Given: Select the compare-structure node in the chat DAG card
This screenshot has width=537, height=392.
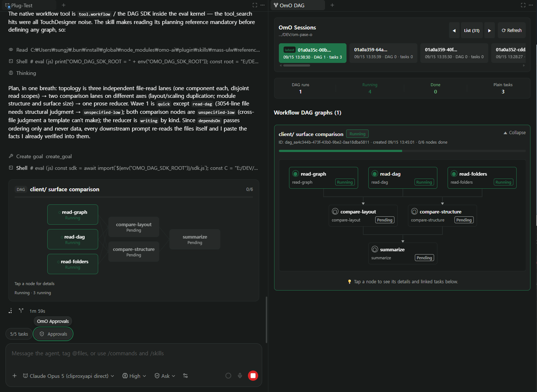Looking at the screenshot, I should click(133, 252).
